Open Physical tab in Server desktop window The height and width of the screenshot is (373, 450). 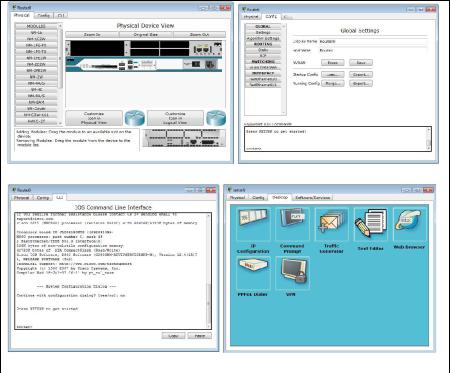click(238, 198)
